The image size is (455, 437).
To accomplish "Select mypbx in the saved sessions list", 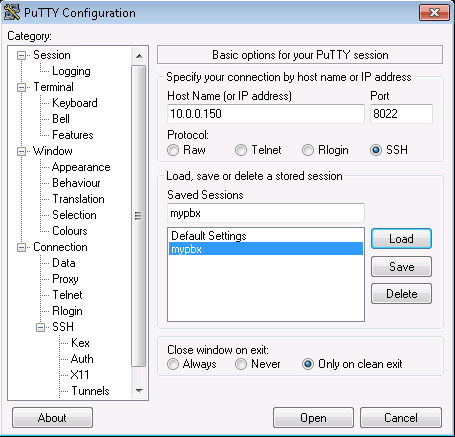I will coord(266,249).
